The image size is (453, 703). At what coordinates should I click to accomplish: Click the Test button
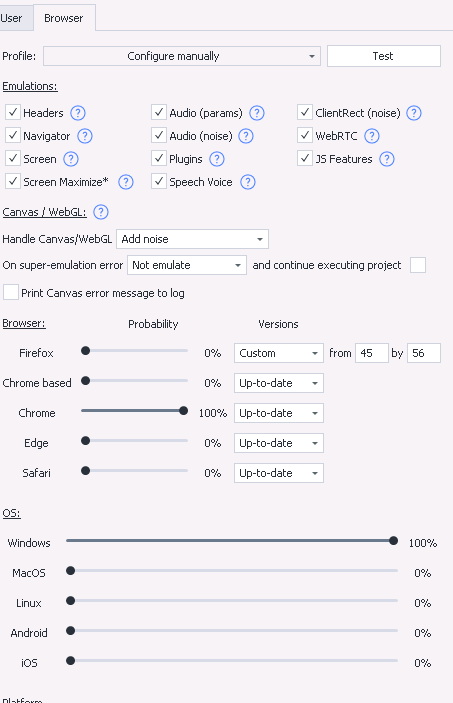383,56
